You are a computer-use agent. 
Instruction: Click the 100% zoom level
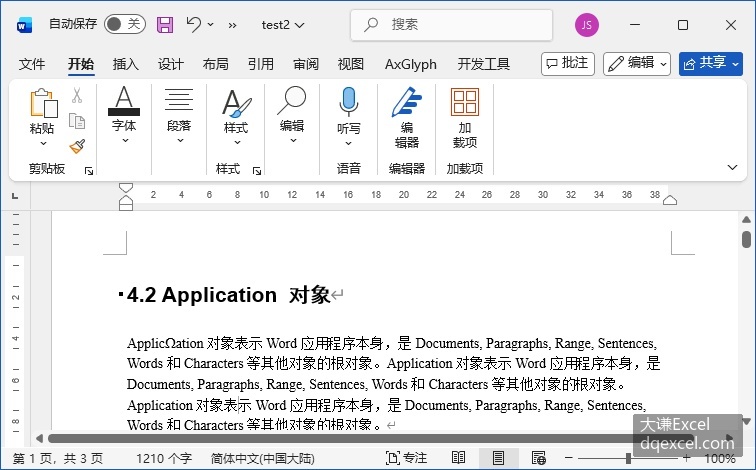pyautogui.click(x=720, y=458)
